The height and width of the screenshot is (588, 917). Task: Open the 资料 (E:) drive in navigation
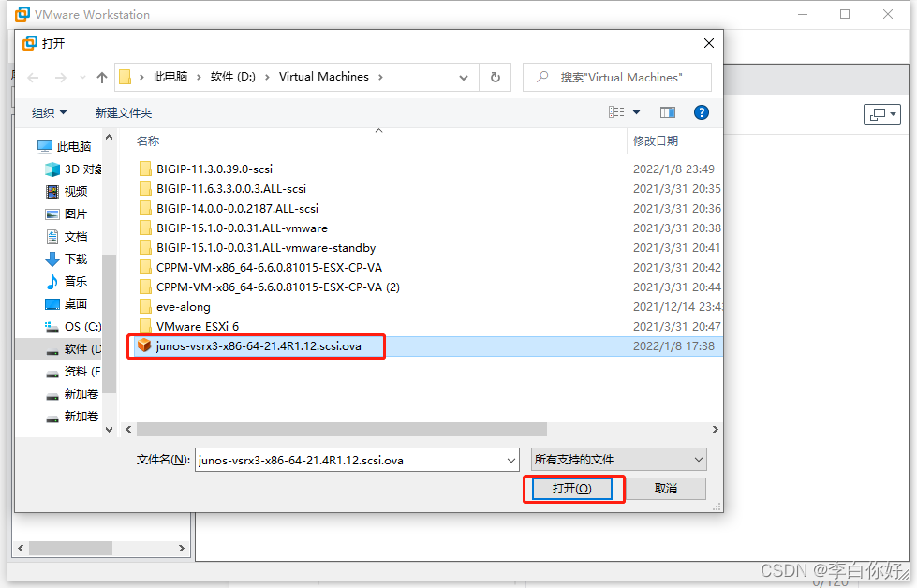click(x=73, y=371)
